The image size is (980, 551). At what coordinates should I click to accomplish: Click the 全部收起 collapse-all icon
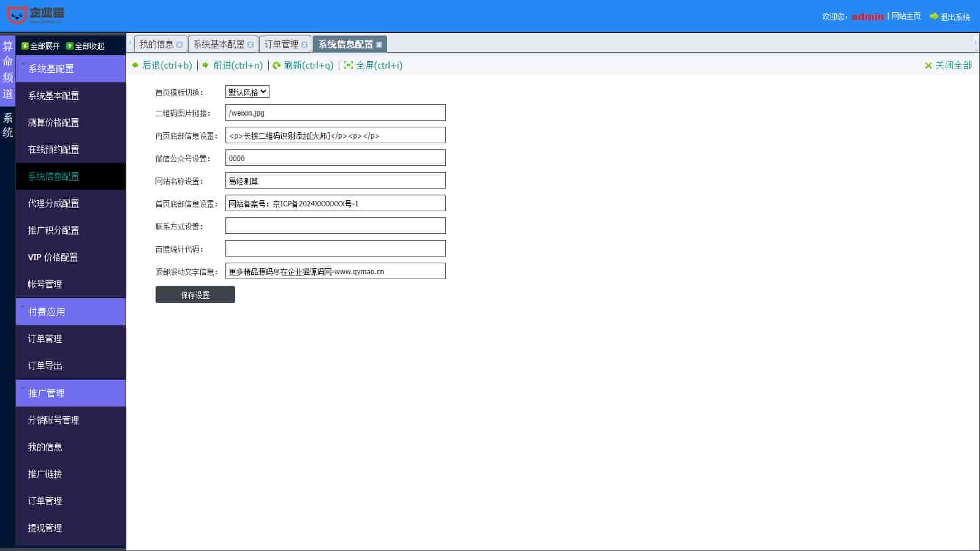click(x=70, y=46)
